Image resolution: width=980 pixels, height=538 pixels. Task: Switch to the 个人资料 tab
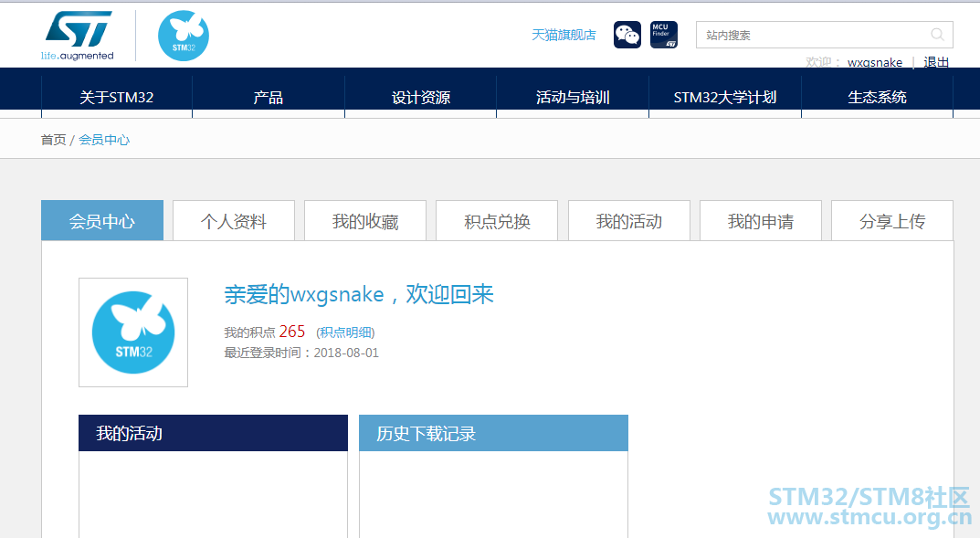(234, 220)
